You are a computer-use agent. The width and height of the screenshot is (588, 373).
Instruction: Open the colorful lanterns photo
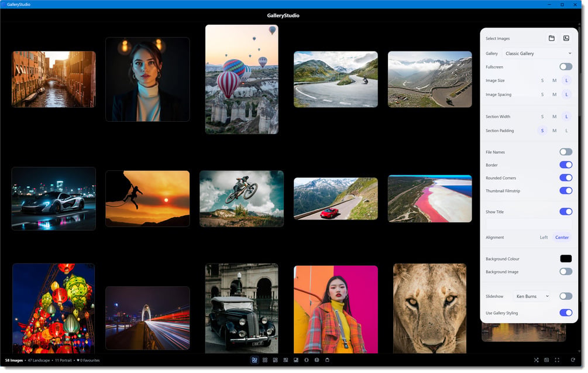54,310
